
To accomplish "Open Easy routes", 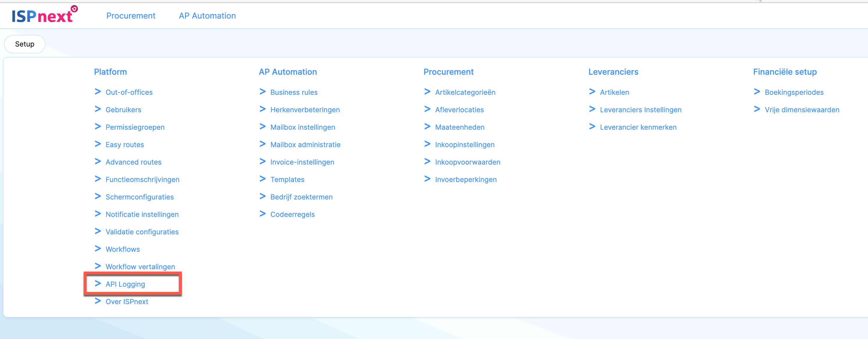I will click(x=125, y=145).
